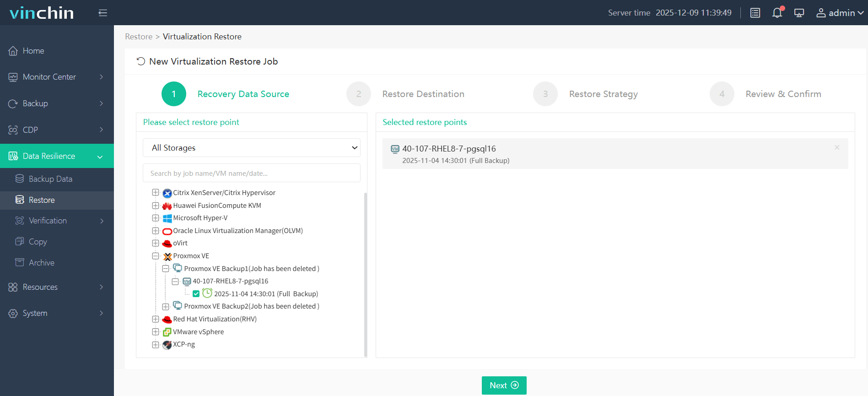Screen dimensions: 868x396
Task: Open the task list icon in header
Action: click(x=755, y=13)
